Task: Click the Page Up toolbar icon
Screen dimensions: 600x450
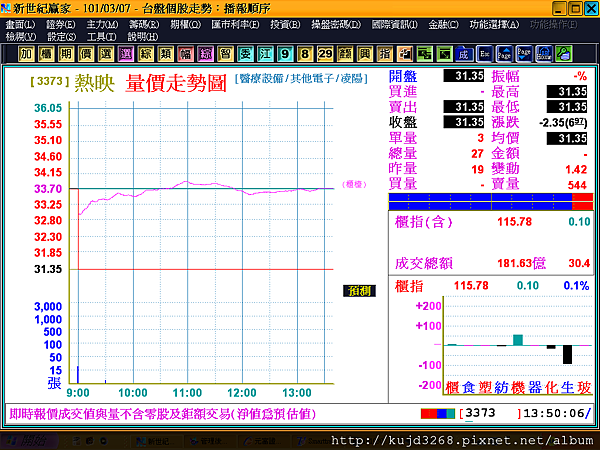Action: pyautogui.click(x=504, y=54)
